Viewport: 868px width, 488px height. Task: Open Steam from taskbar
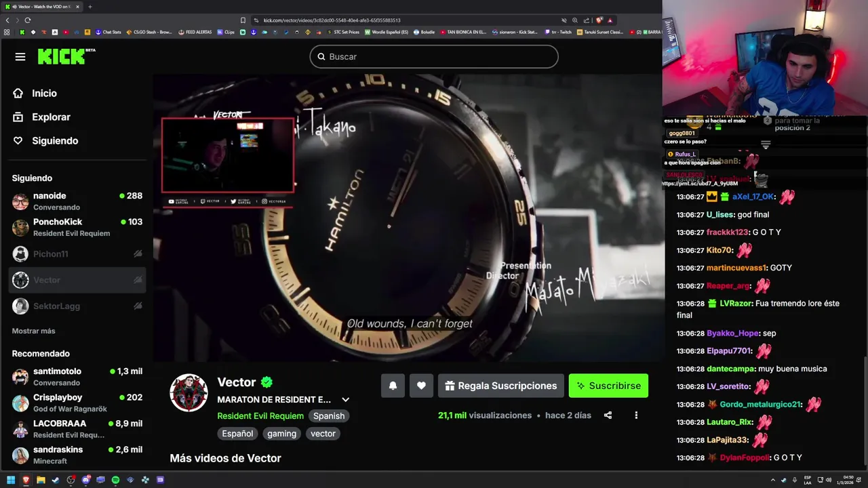click(56, 480)
